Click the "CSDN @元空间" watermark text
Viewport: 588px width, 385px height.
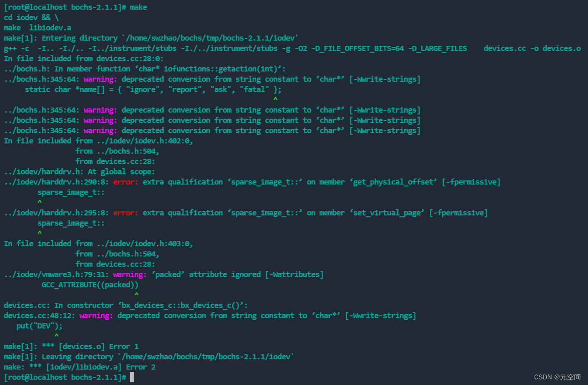557,377
